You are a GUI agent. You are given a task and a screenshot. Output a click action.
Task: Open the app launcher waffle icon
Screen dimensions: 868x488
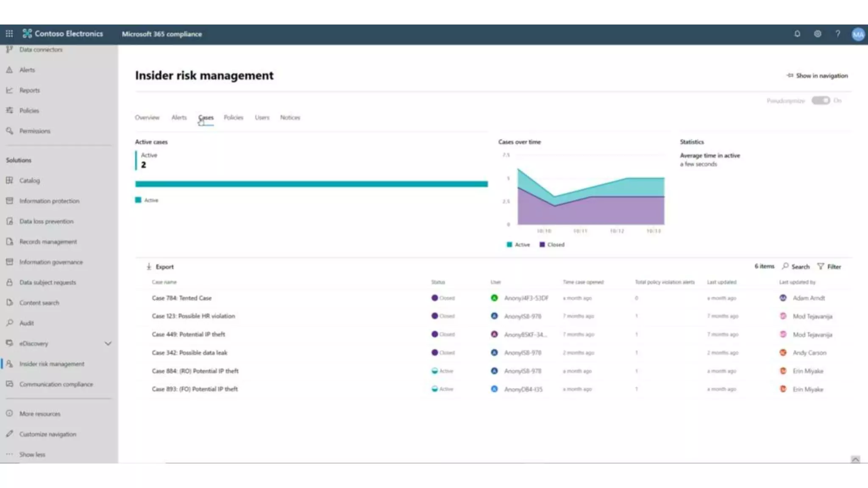click(x=9, y=33)
